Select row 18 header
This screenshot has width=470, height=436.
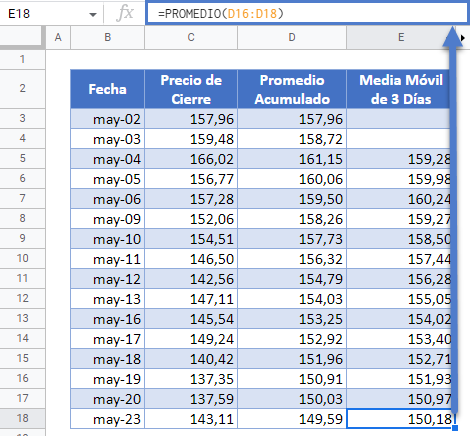click(x=22, y=418)
